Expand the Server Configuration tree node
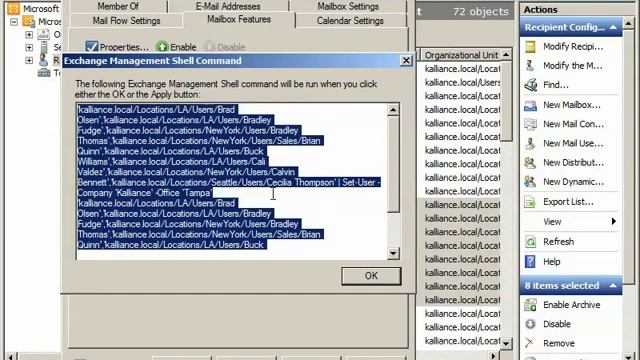 (x=29, y=47)
